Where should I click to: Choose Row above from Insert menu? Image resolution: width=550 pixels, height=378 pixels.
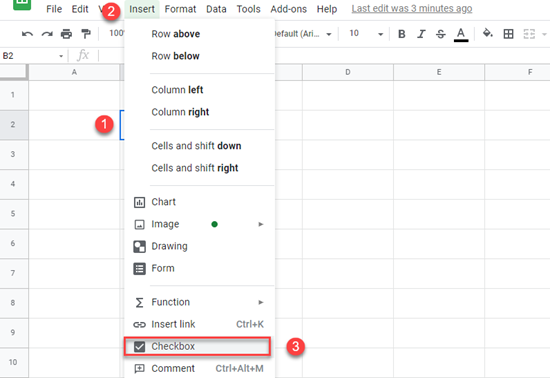pyautogui.click(x=199, y=34)
